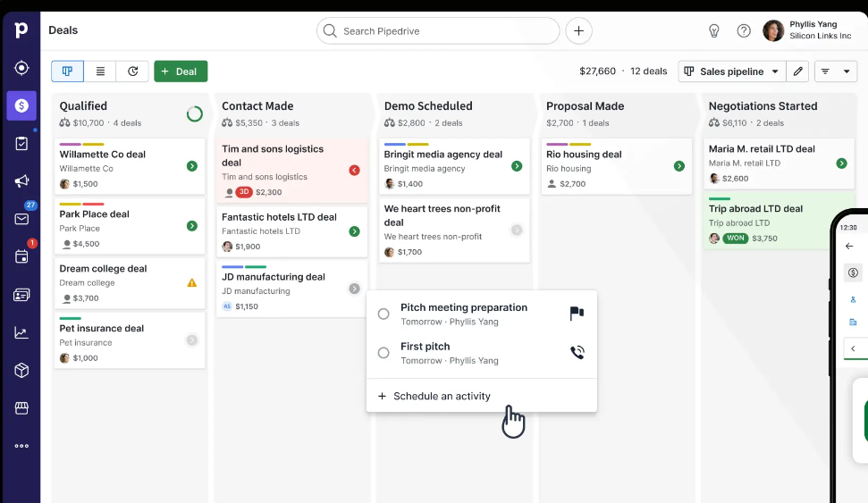The height and width of the screenshot is (503, 868).
Task: Click the flag icon on Pitch meeting preparation
Action: click(x=577, y=314)
